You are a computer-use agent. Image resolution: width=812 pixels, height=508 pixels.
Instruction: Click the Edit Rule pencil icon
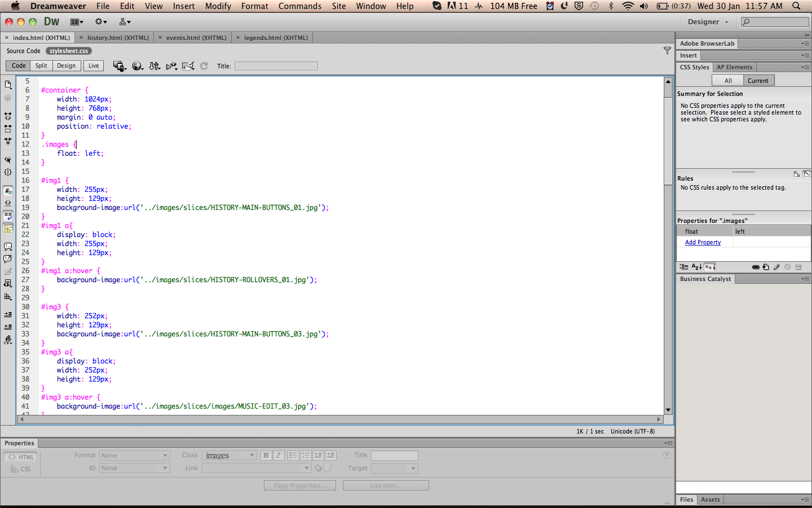776,267
